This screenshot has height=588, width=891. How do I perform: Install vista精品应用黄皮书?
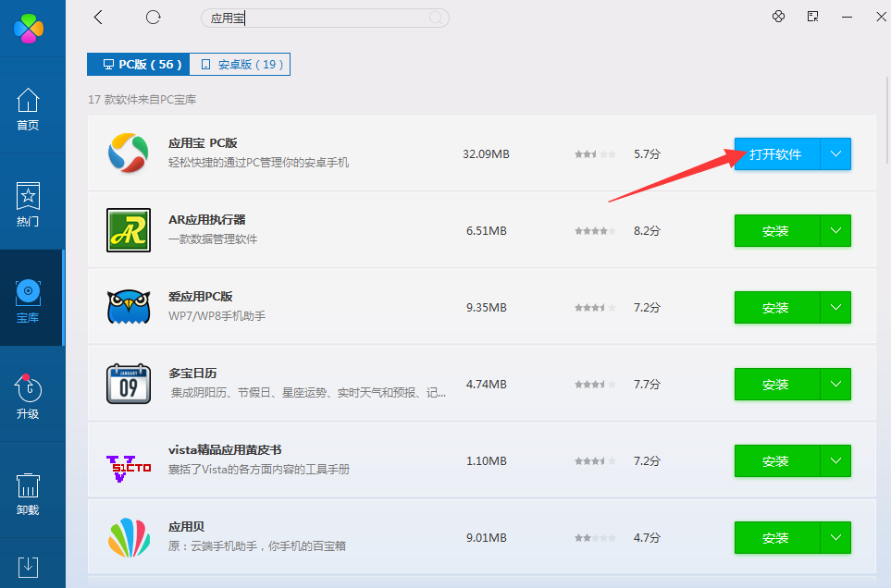click(776, 461)
